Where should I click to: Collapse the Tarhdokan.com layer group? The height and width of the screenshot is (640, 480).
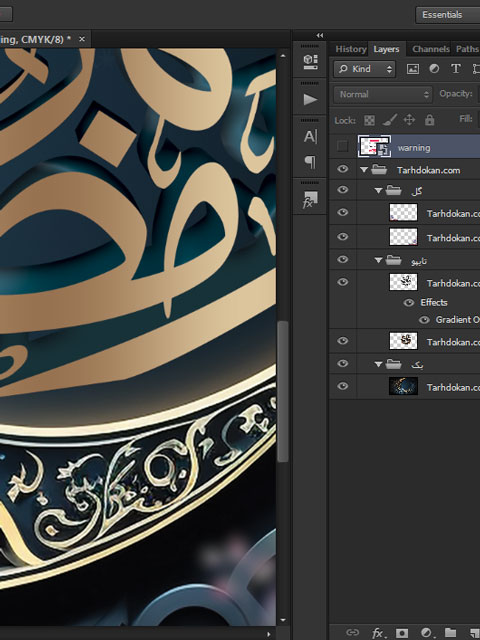point(364,170)
